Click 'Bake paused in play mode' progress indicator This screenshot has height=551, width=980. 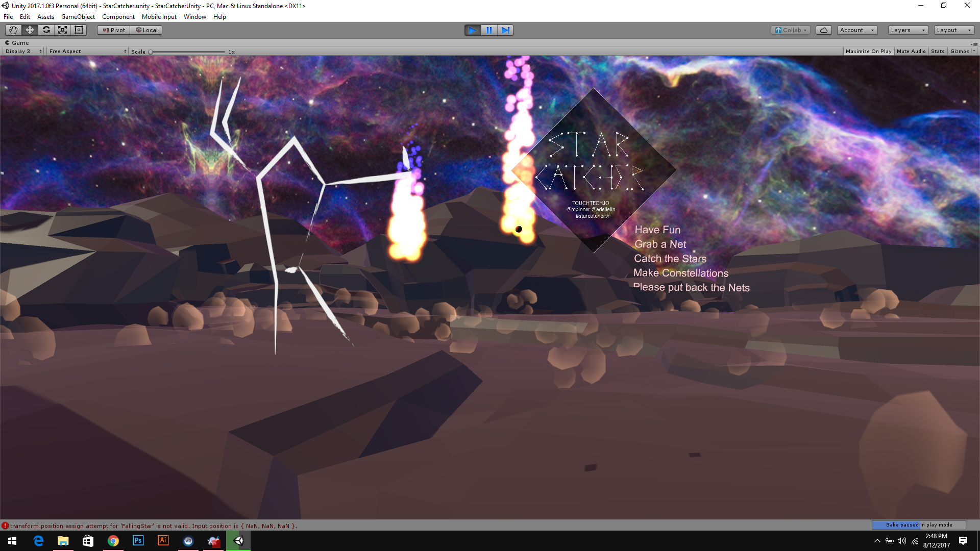[x=919, y=525]
